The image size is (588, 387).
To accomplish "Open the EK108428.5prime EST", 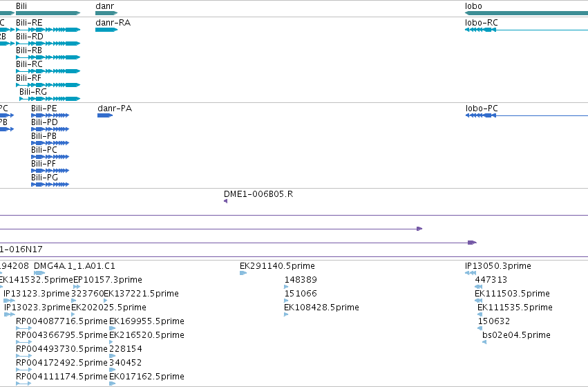I will (x=286, y=314).
